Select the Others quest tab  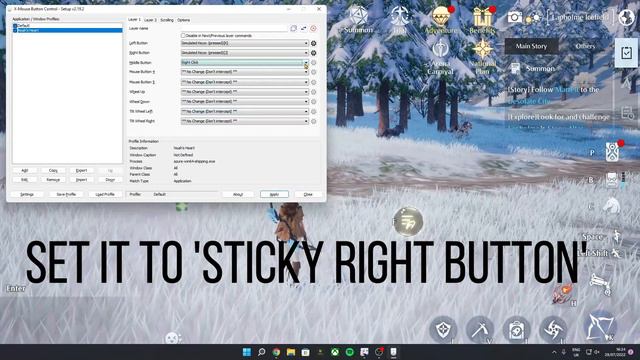point(585,46)
